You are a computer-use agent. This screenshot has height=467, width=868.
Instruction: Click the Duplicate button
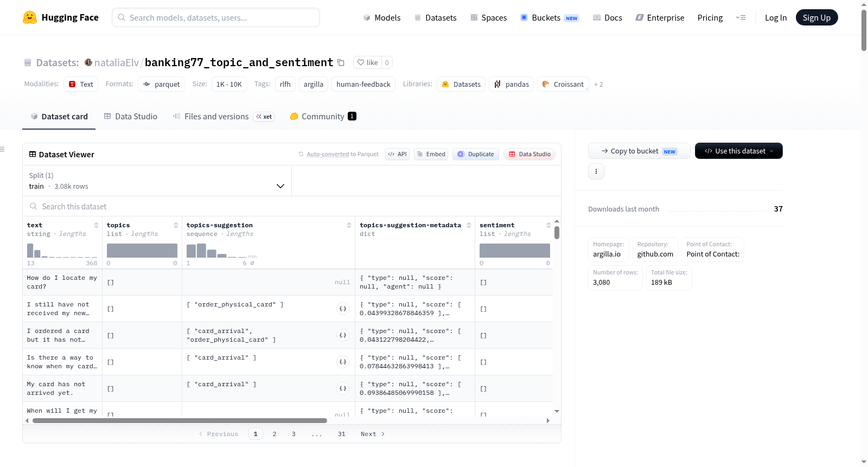[476, 154]
